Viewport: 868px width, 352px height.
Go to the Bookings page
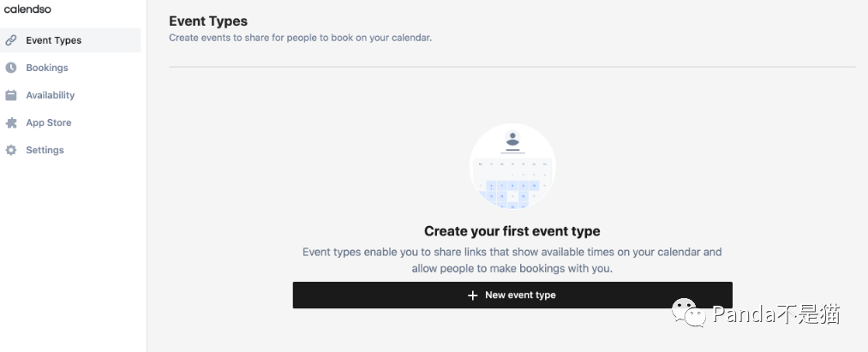(47, 68)
